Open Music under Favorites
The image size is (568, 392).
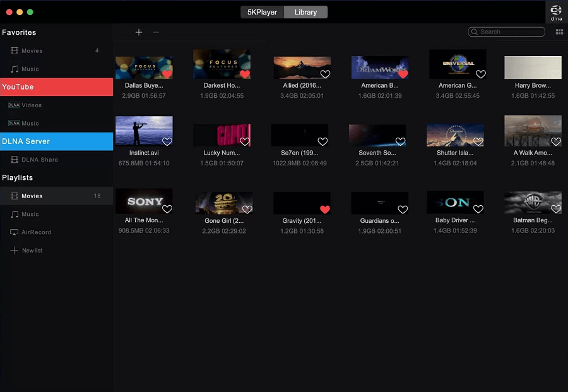tap(57, 69)
